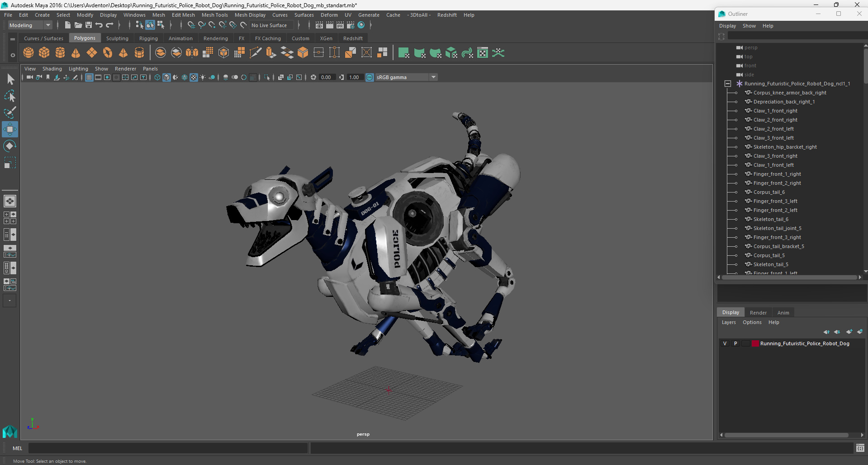Activate the Select tool arrow
This screenshot has height=465, width=868.
[10, 80]
